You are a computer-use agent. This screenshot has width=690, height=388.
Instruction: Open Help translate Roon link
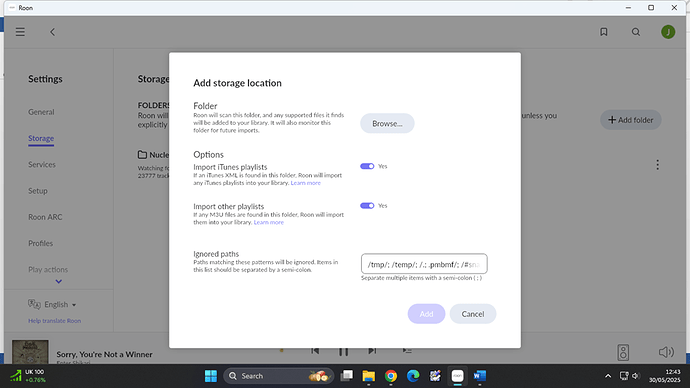click(55, 321)
